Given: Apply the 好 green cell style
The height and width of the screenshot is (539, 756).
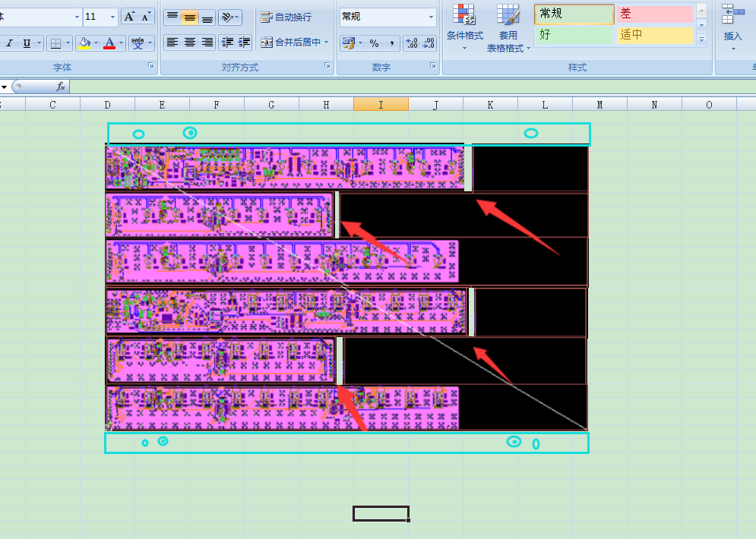Looking at the screenshot, I should pos(574,35).
